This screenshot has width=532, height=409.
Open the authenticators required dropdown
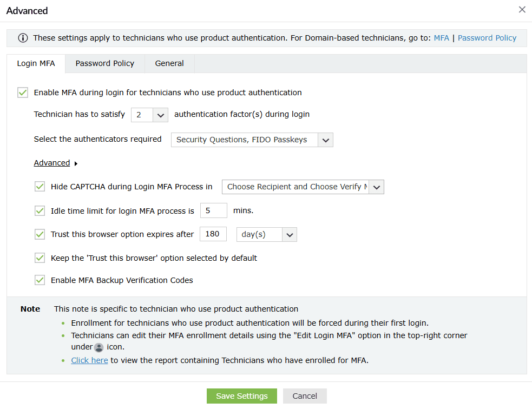coord(325,140)
